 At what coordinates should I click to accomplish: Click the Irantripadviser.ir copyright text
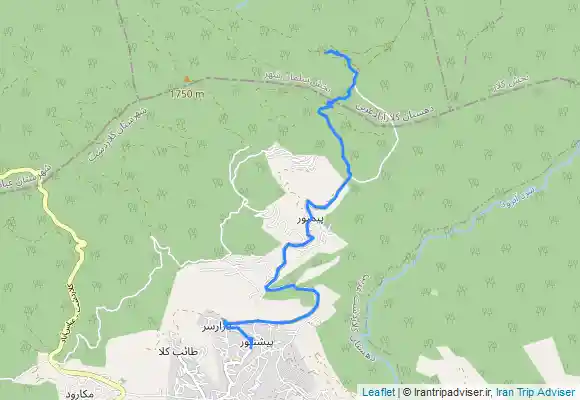pos(451,392)
